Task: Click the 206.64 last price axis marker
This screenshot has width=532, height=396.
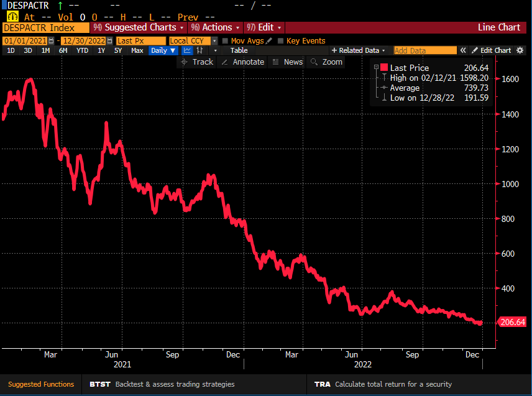Action: [x=513, y=322]
